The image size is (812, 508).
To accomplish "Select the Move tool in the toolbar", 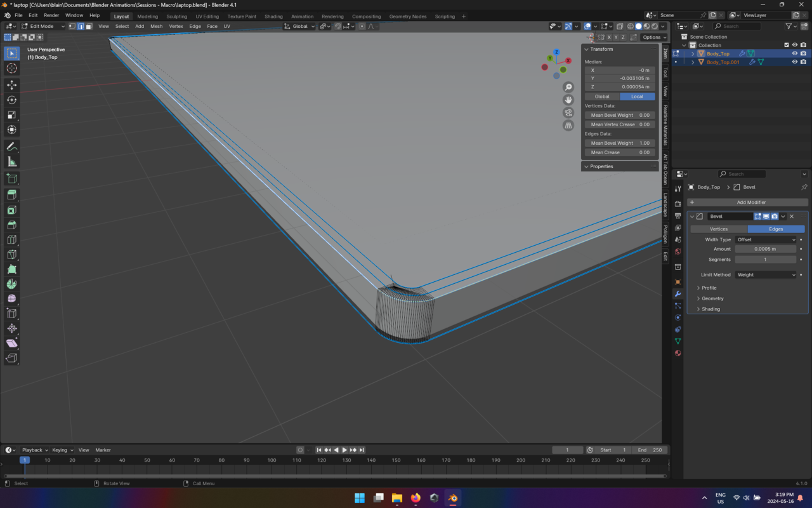I will point(11,84).
